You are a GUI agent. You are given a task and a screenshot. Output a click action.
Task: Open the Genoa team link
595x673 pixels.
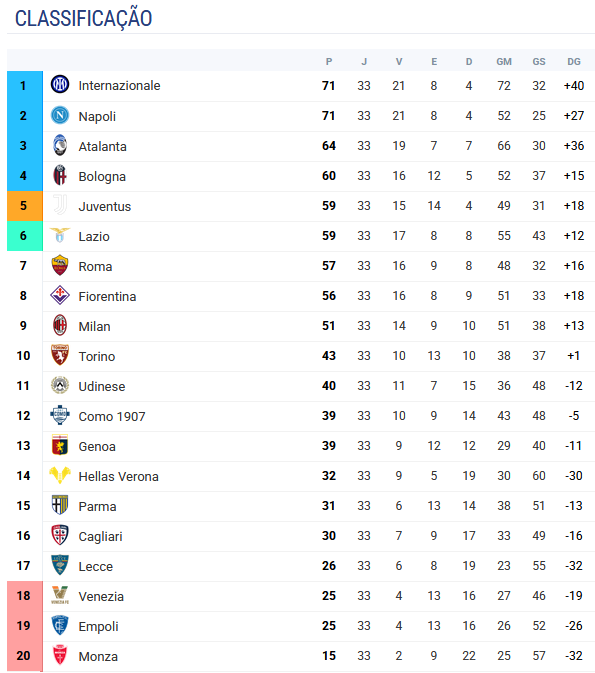tap(97, 446)
